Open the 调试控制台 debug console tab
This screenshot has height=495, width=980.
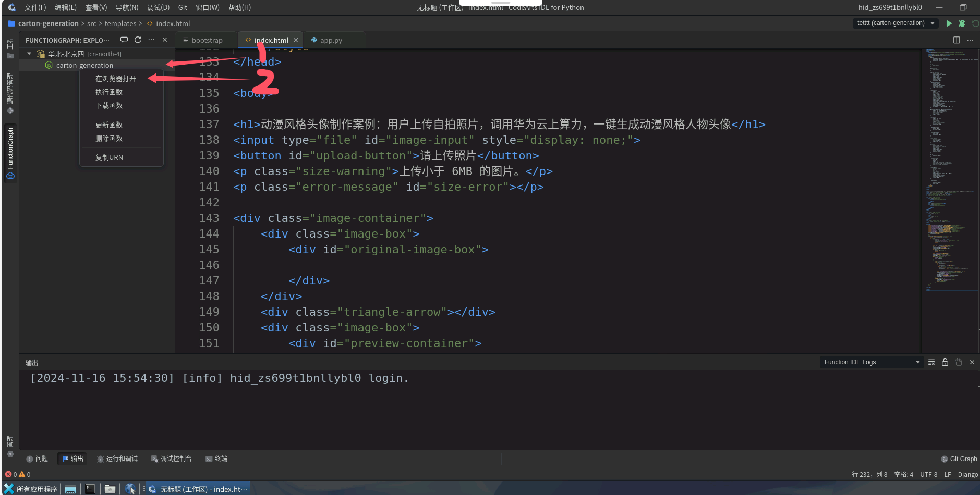pyautogui.click(x=172, y=459)
